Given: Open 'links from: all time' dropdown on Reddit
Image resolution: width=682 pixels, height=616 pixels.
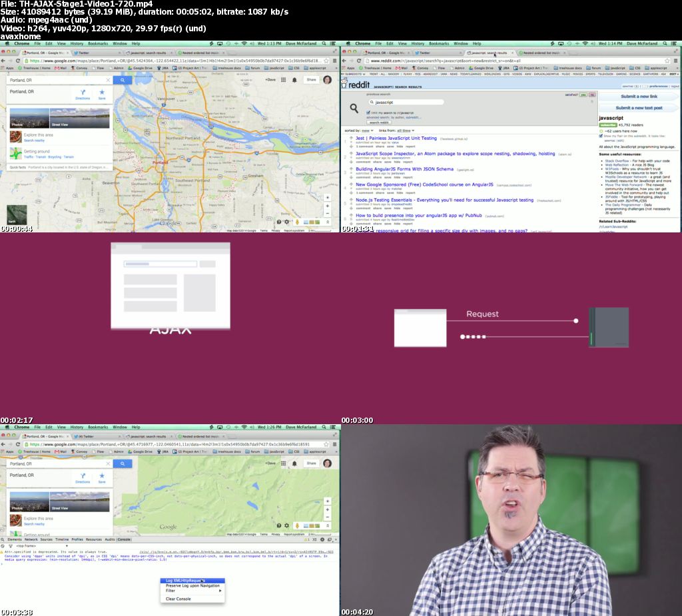Looking at the screenshot, I should 397,131.
